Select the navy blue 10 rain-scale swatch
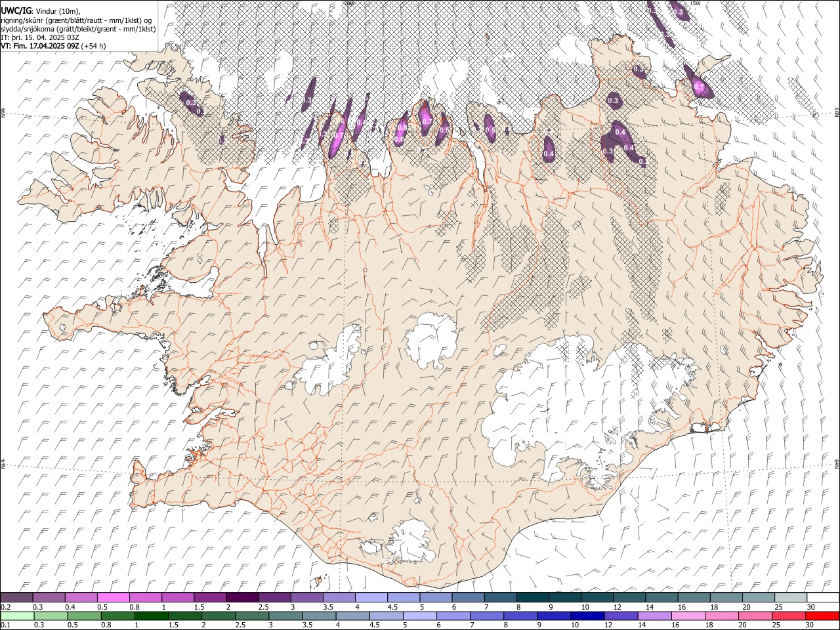 click(587, 616)
